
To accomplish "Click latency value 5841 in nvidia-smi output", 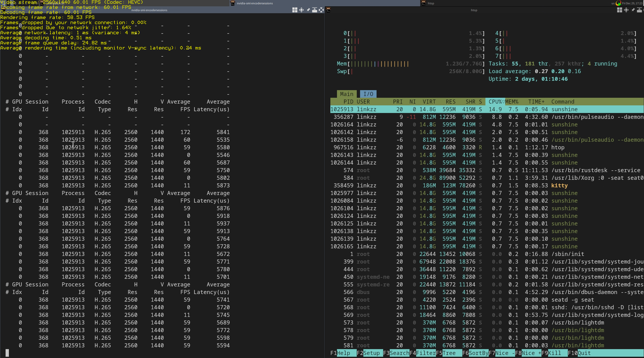I will [223, 132].
